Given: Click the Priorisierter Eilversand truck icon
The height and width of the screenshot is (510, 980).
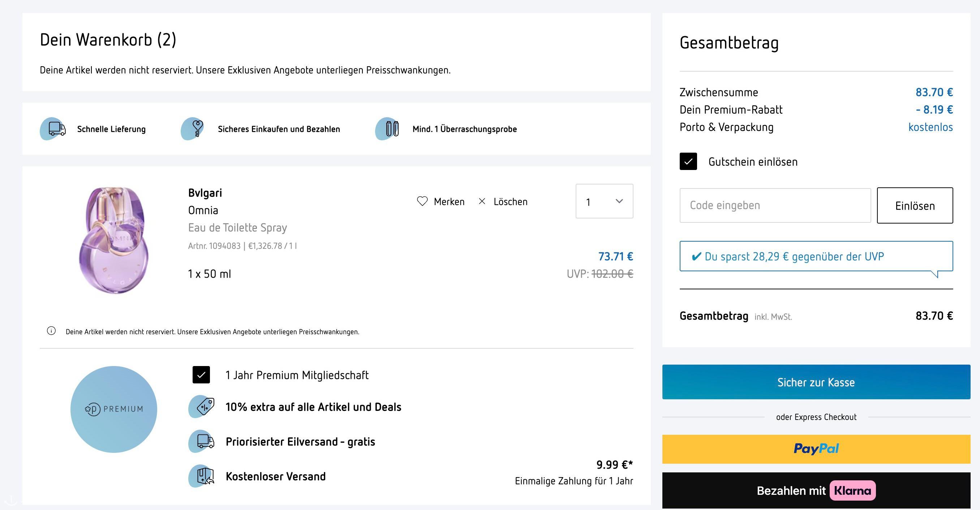Looking at the screenshot, I should [x=202, y=441].
